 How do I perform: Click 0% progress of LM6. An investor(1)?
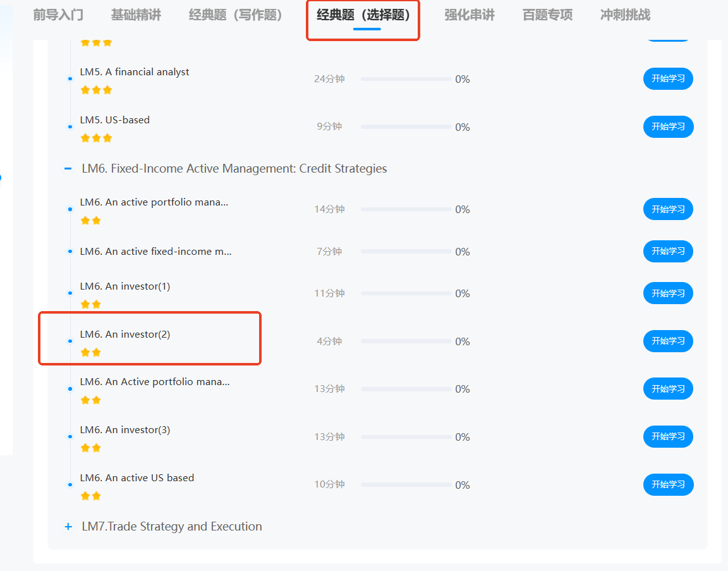pos(463,293)
